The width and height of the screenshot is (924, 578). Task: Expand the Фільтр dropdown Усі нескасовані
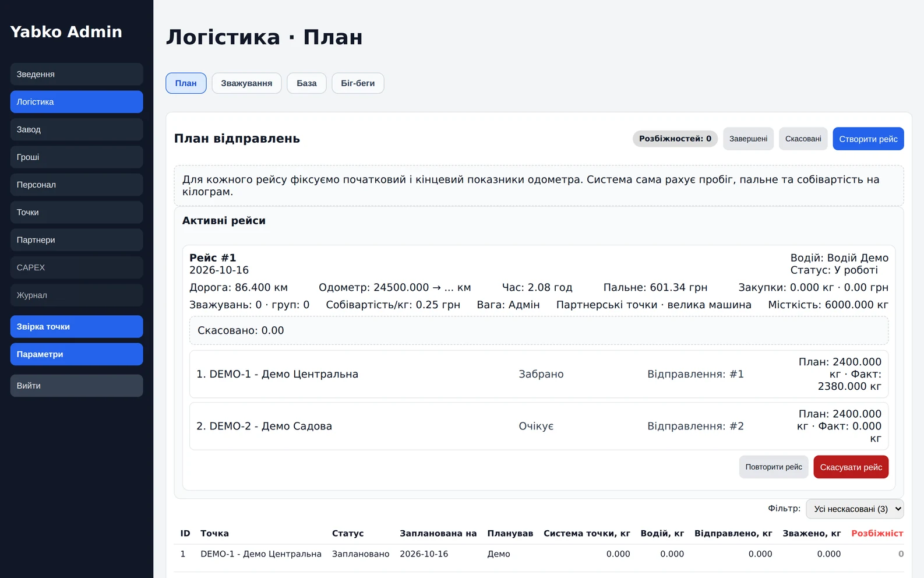click(x=855, y=509)
